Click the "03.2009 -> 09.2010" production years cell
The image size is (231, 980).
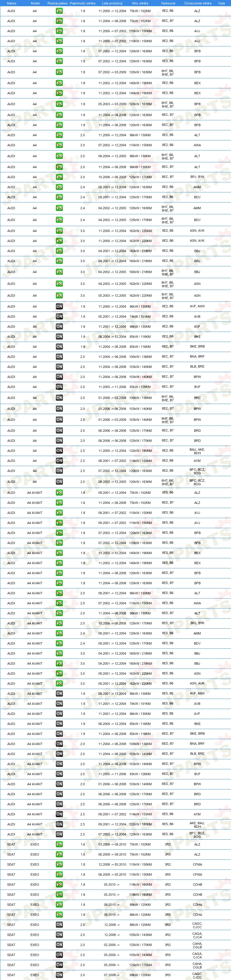[x=112, y=845]
